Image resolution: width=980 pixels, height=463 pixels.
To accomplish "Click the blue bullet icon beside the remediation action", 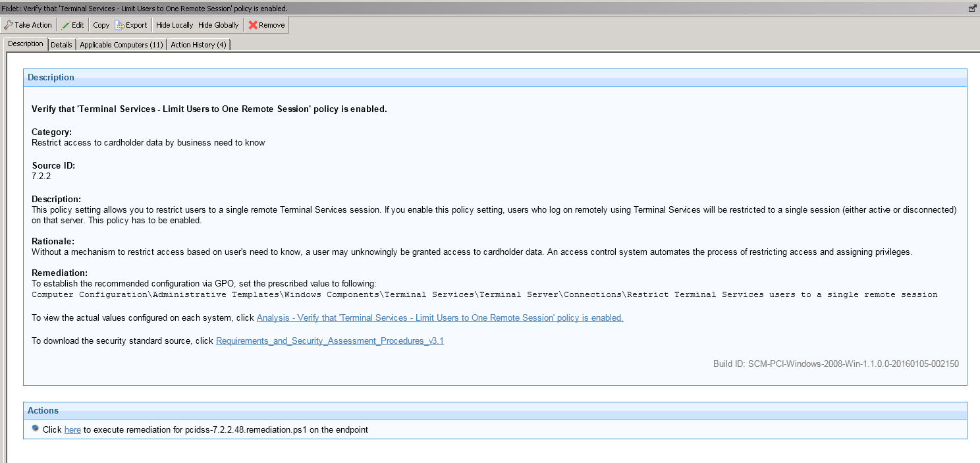I will click(x=35, y=428).
